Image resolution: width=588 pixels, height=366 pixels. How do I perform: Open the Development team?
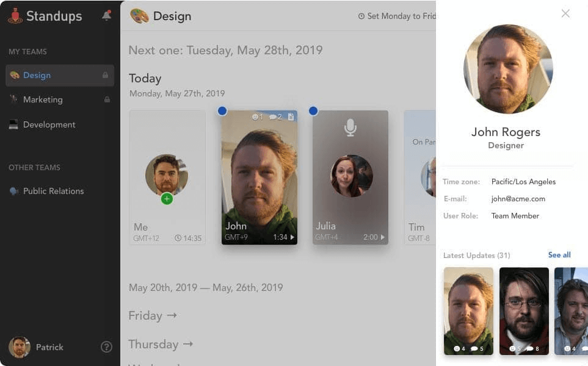tap(49, 124)
